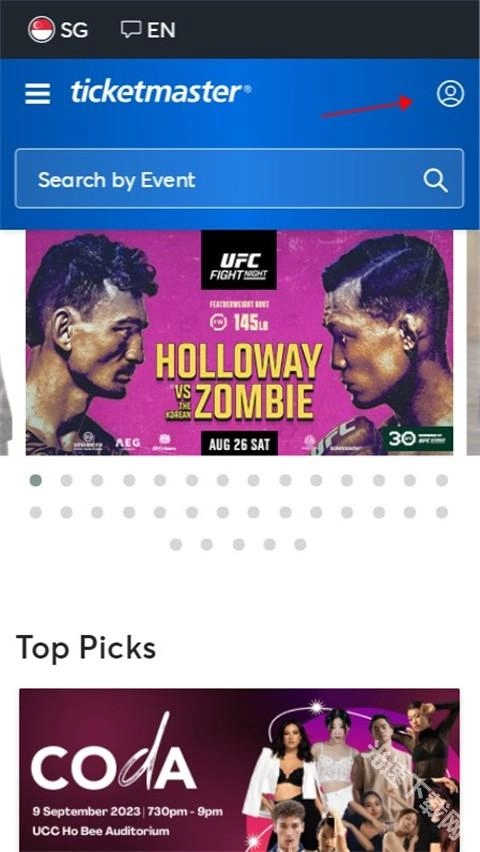Open the hamburger navigation menu
Image resolution: width=480 pixels, height=852 pixels.
tap(38, 94)
